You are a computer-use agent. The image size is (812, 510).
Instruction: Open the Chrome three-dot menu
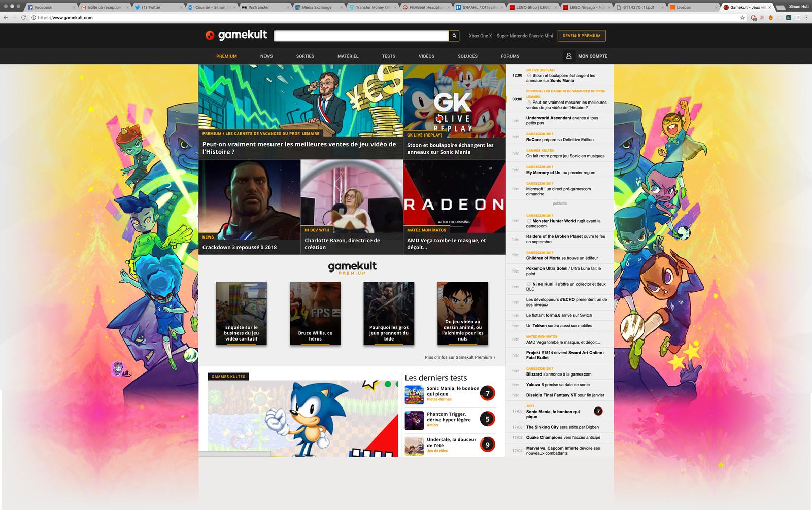[806, 17]
